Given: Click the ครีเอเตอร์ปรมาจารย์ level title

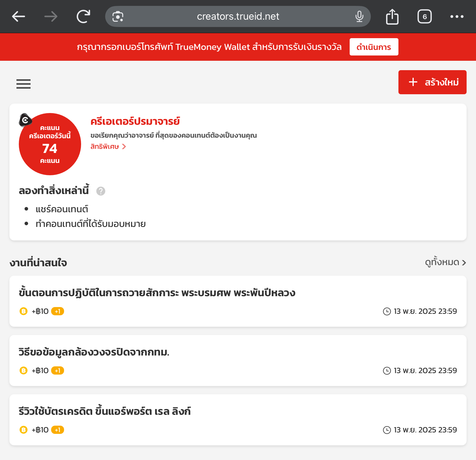Looking at the screenshot, I should pyautogui.click(x=135, y=121).
